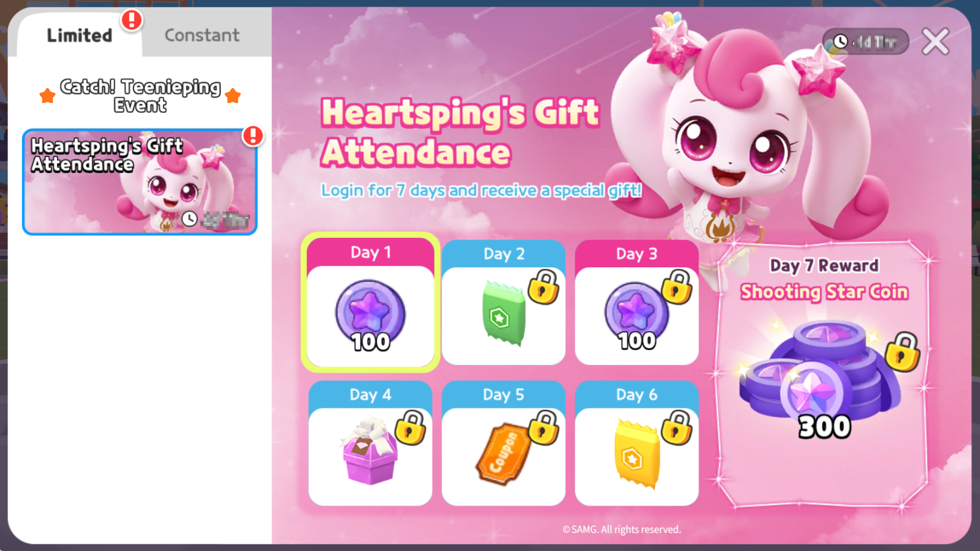
Task: Tap the Catch! Teenieping Event heading
Action: pyautogui.click(x=140, y=95)
